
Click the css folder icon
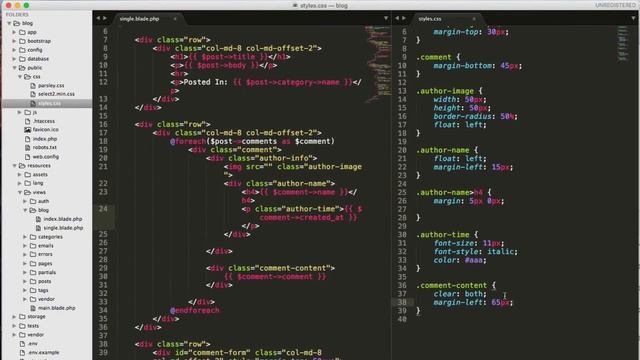point(28,77)
